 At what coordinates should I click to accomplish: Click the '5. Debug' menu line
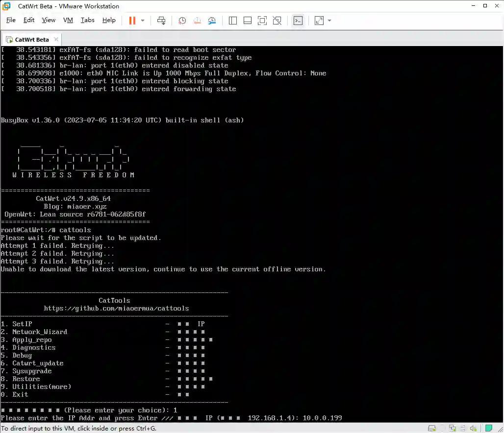pyautogui.click(x=103, y=355)
